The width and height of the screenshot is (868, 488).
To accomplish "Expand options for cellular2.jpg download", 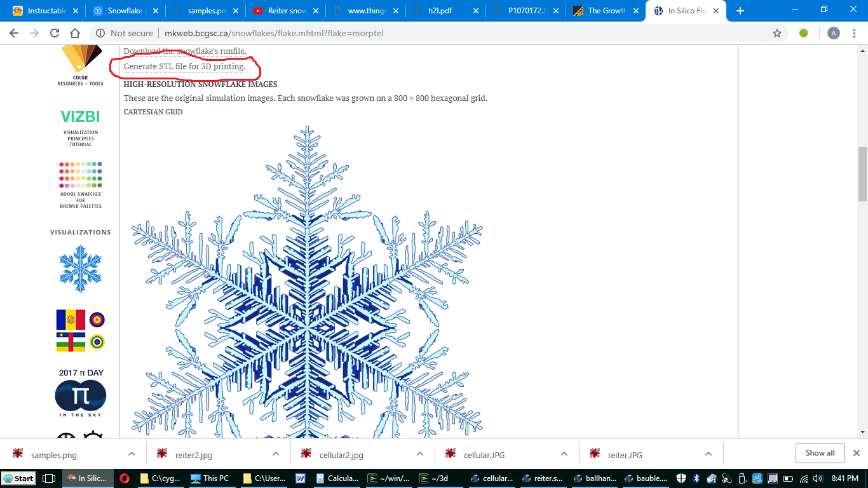I will pyautogui.click(x=420, y=454).
